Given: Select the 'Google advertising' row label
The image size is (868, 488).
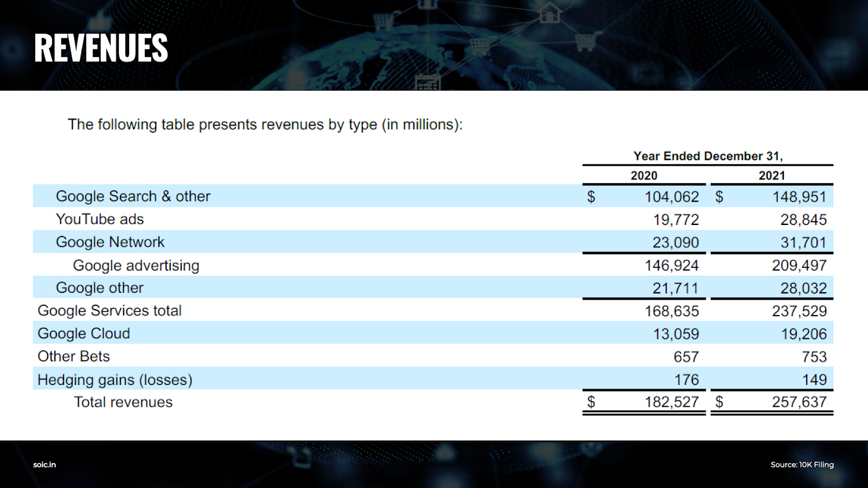Looking at the screenshot, I should coord(136,266).
